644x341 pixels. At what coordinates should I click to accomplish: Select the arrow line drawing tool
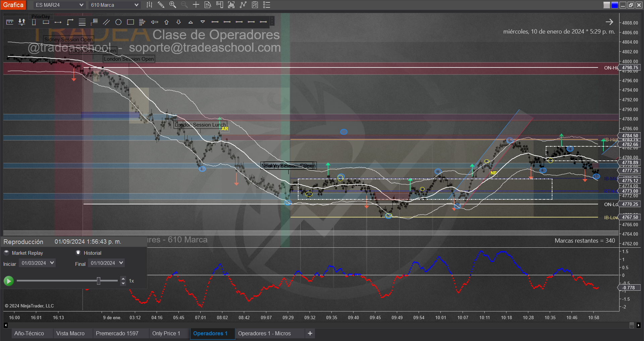58,22
